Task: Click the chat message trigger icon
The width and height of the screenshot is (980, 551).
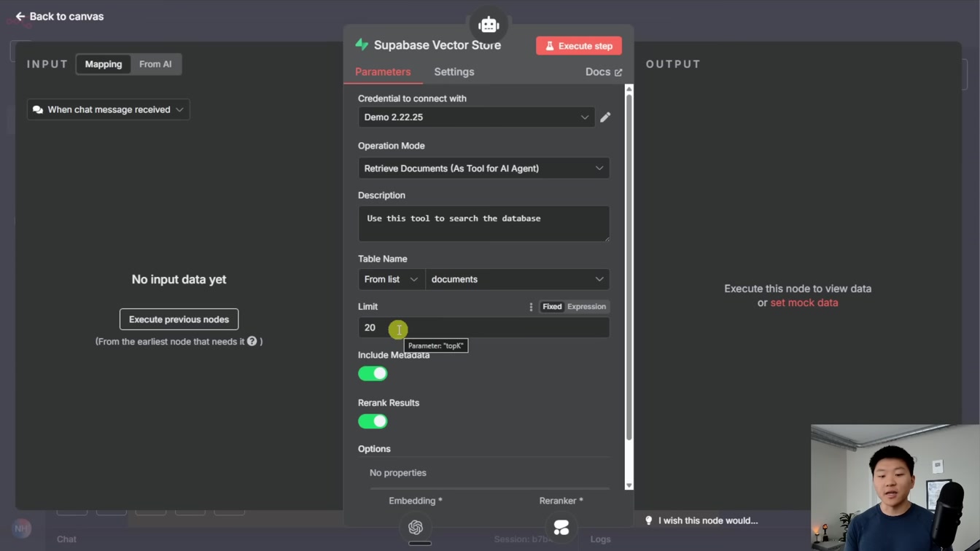Action: (x=38, y=109)
